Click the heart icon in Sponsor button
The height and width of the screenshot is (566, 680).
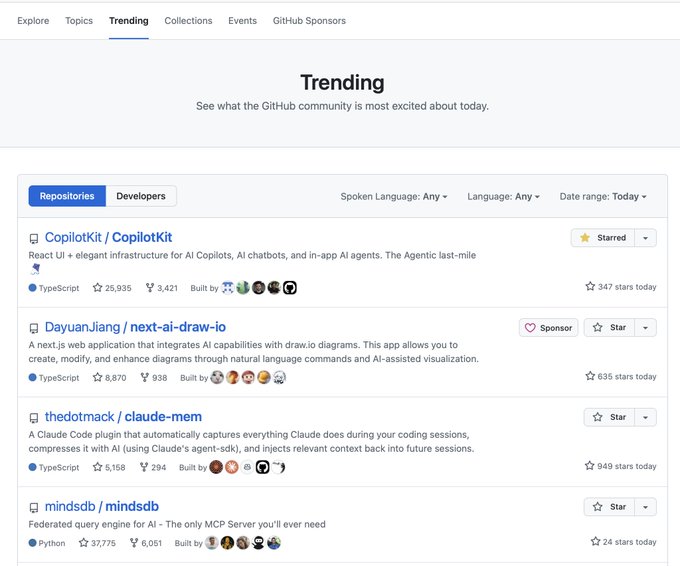[530, 328]
